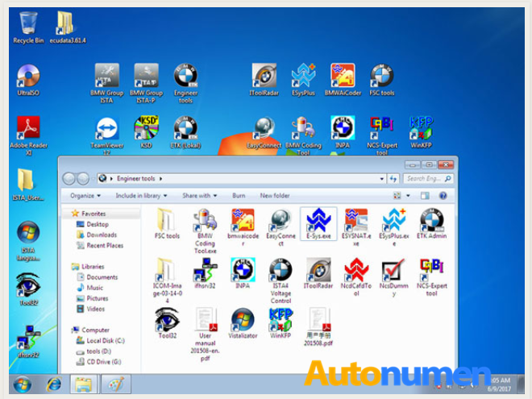Select WinKFP in the Explorer window
This screenshot has height=399, width=532.
tap(281, 323)
